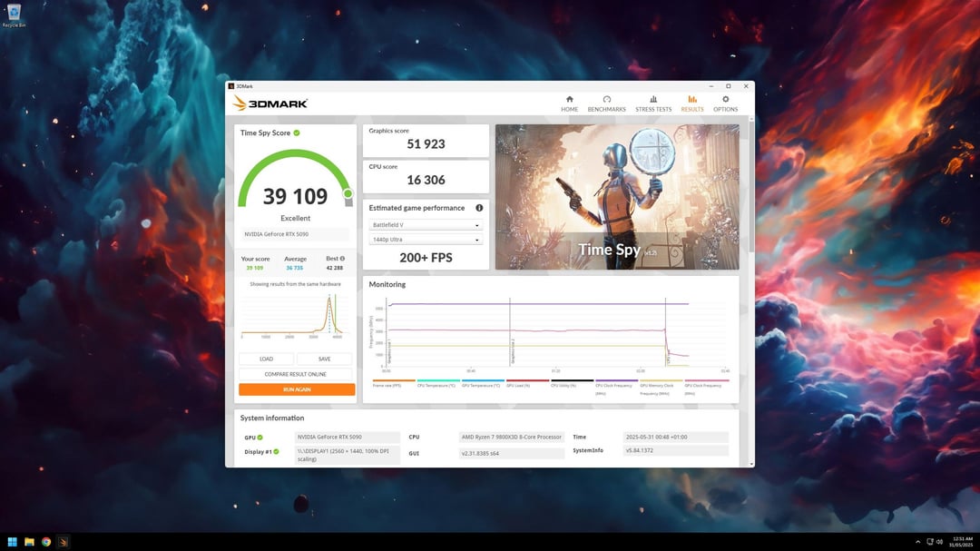The image size is (980, 551).
Task: Click the info icon next to Best score
Action: pyautogui.click(x=342, y=259)
